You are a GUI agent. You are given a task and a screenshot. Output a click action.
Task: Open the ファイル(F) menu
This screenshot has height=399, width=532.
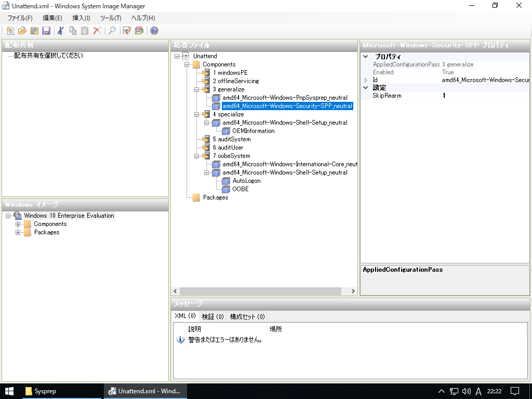(20, 18)
